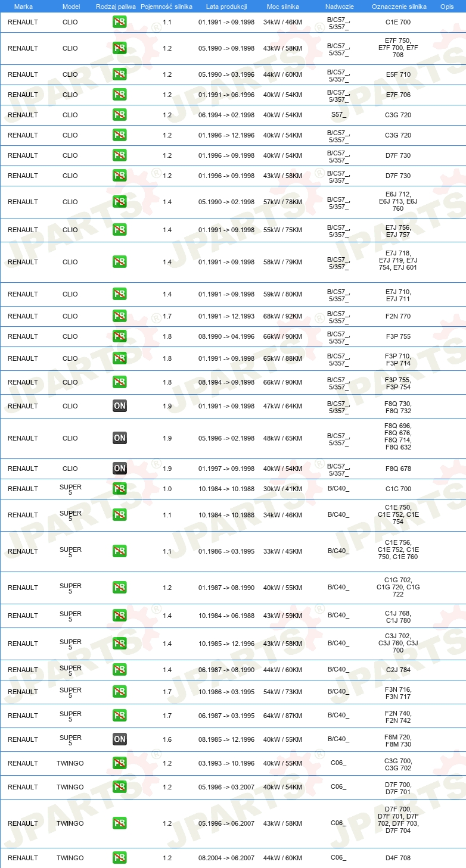Screen dimensions: 466x868
Task: Click the petrol icon in the E7J 718 row
Action: click(x=120, y=262)
